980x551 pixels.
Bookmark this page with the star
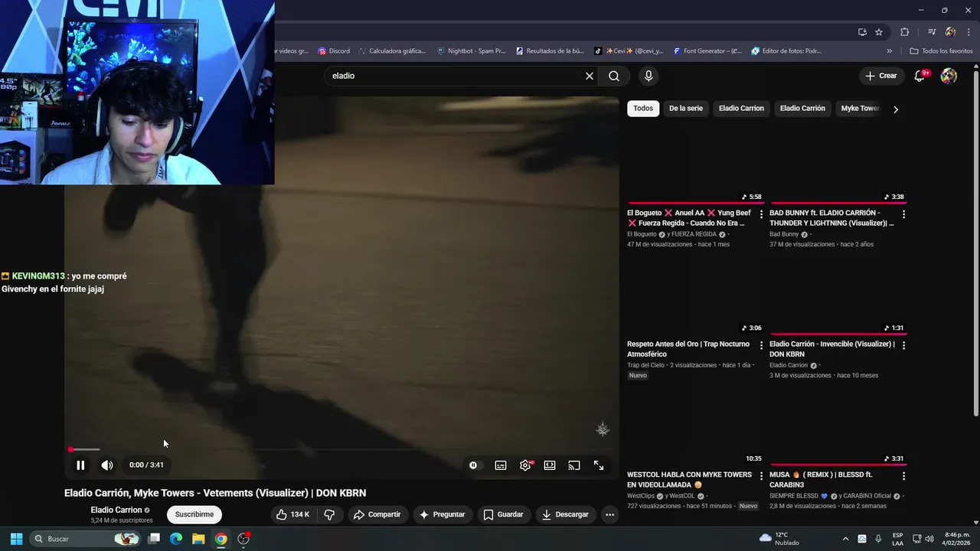click(x=879, y=32)
